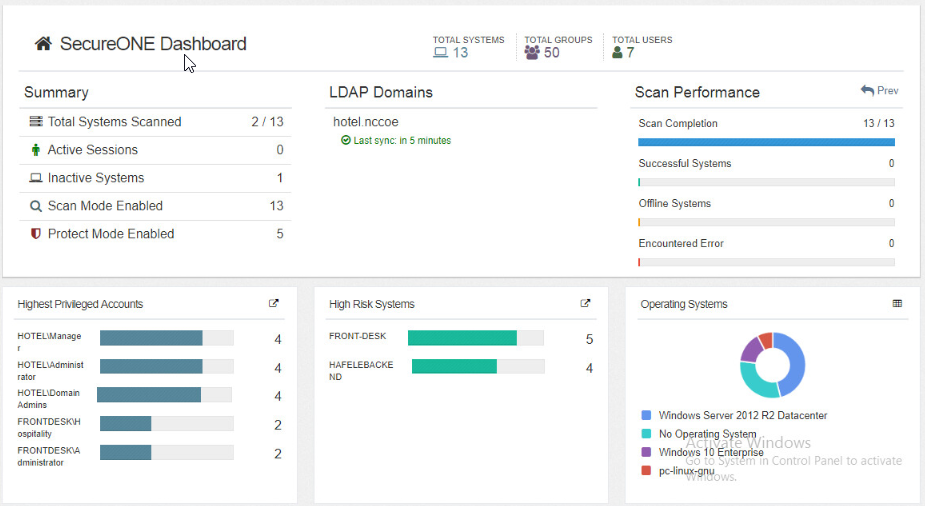Open the hotel.nccoe LDAP domain

click(366, 122)
